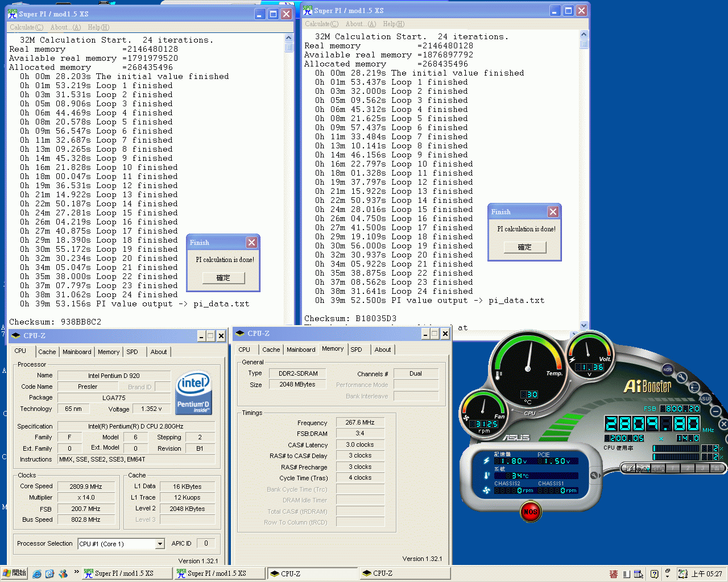Click the Frequency value 267.6 MHz
Viewport: 728px width, 582px height.
pyautogui.click(x=359, y=422)
